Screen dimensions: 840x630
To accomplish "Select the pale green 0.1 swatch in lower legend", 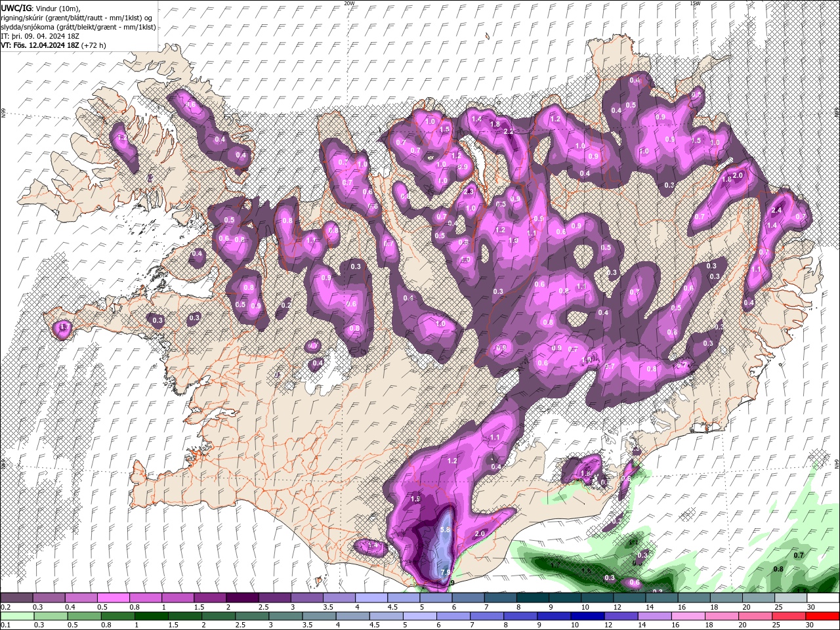I will pyautogui.click(x=17, y=616).
